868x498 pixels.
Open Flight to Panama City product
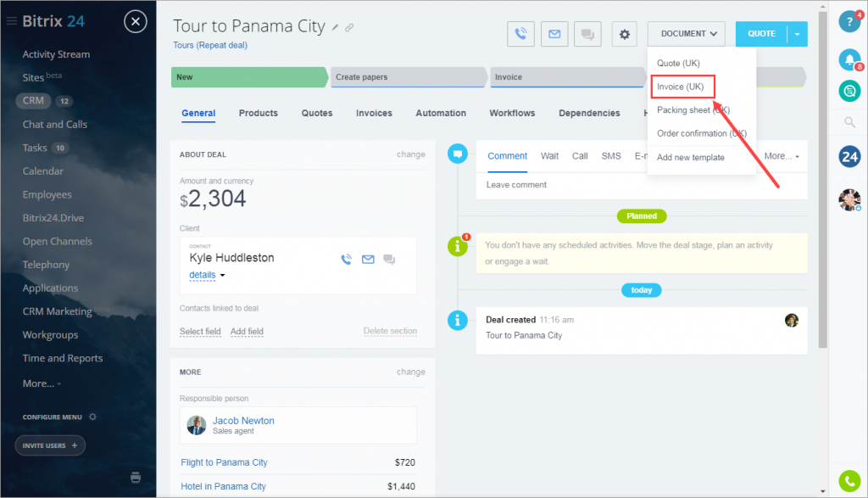[x=224, y=462]
